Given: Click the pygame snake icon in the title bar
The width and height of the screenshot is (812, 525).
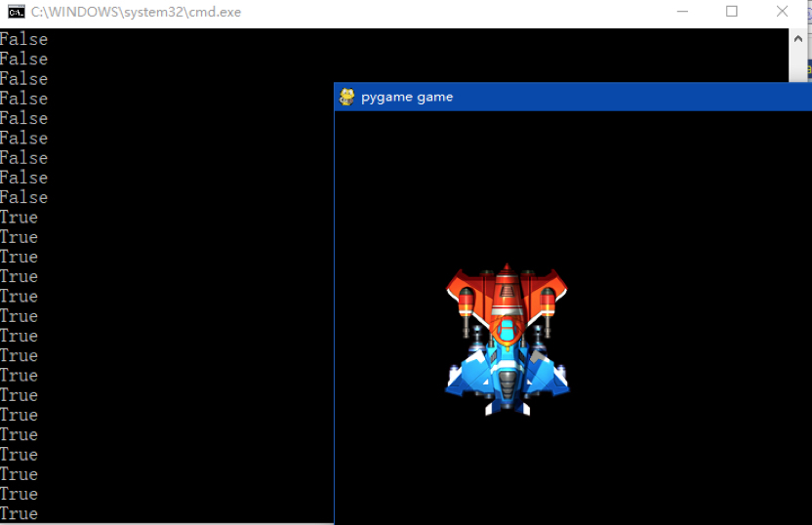Looking at the screenshot, I should [347, 97].
